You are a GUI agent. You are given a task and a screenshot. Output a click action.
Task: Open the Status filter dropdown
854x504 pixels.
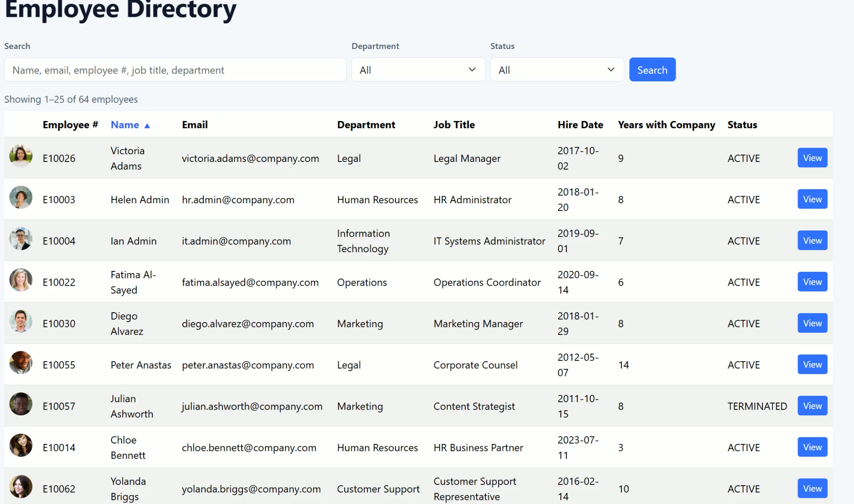tap(557, 70)
